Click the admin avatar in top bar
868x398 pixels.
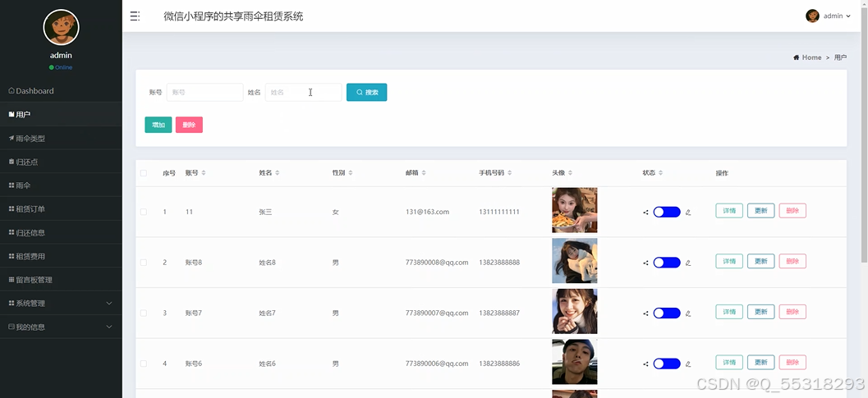coord(812,16)
